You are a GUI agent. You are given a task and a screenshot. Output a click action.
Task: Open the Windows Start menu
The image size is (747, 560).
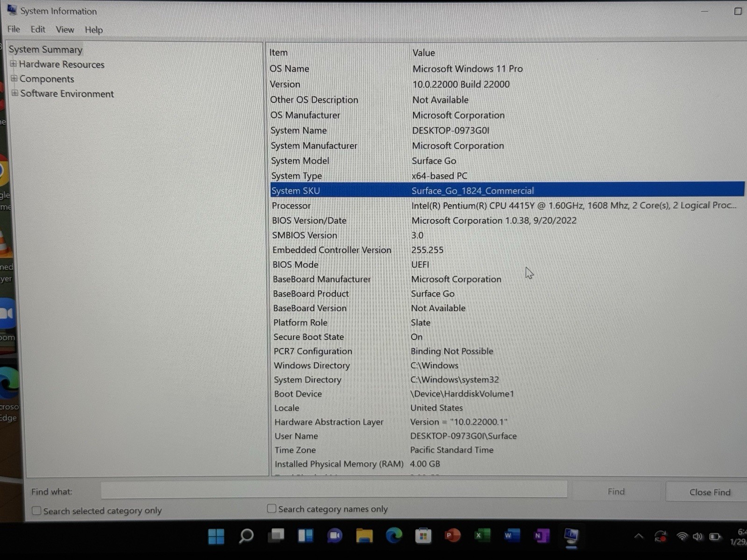click(216, 536)
